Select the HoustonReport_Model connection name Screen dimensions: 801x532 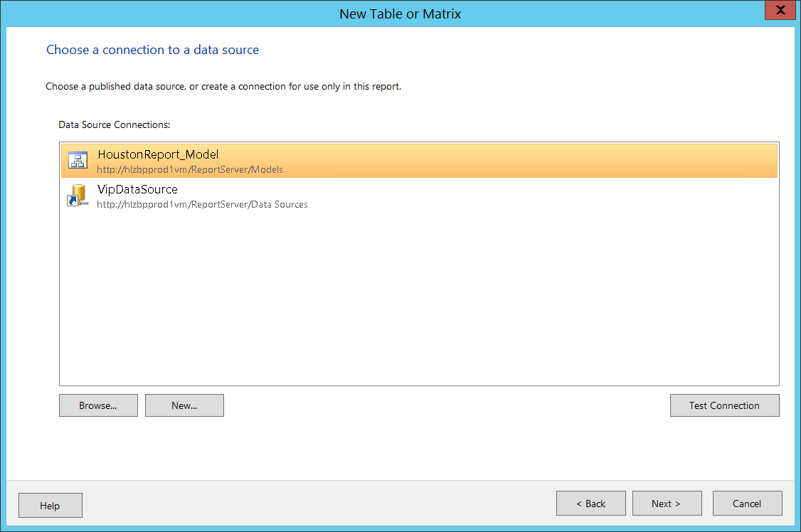click(x=158, y=154)
